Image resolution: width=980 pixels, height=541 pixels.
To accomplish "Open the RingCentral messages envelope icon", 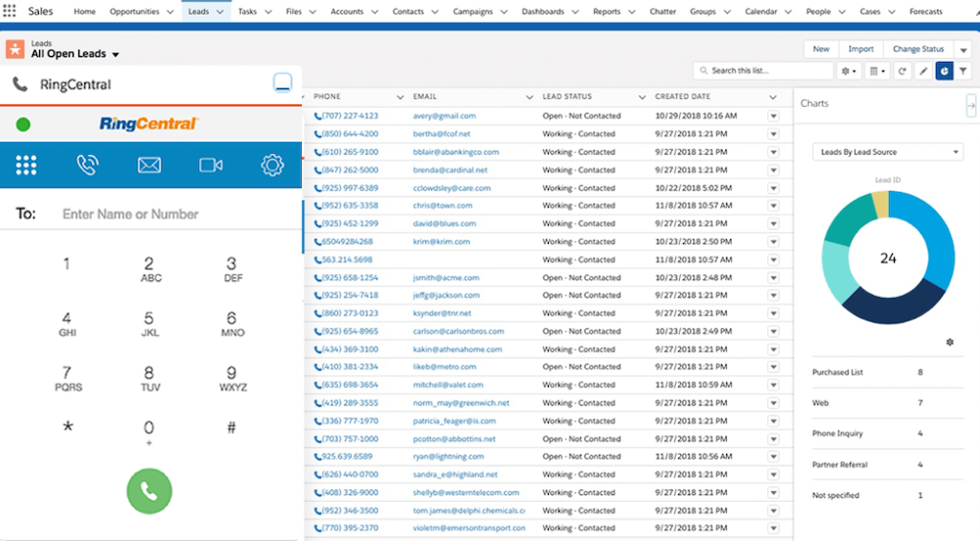I will 149,165.
